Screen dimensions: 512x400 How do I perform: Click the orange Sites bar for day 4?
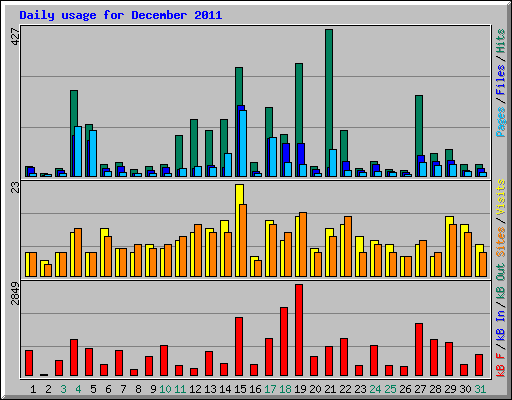pyautogui.click(x=78, y=252)
